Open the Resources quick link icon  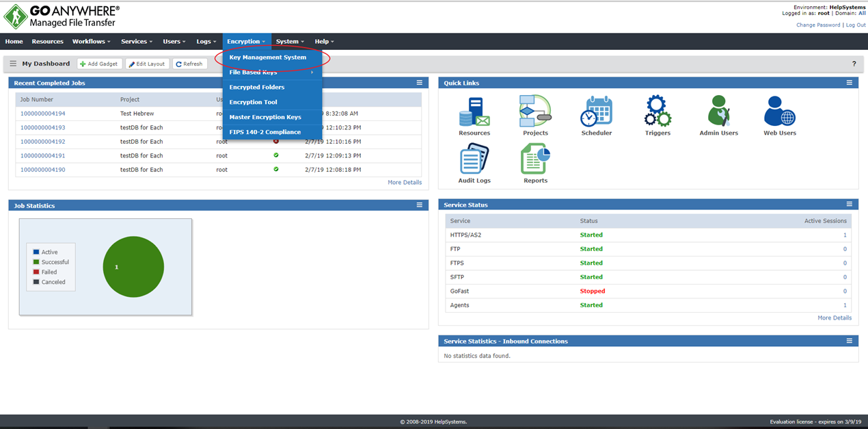coord(474,111)
